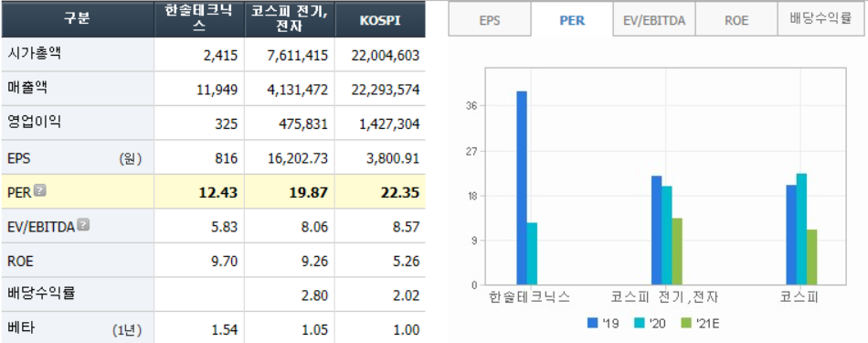Click the EPS value 816

coord(227,158)
